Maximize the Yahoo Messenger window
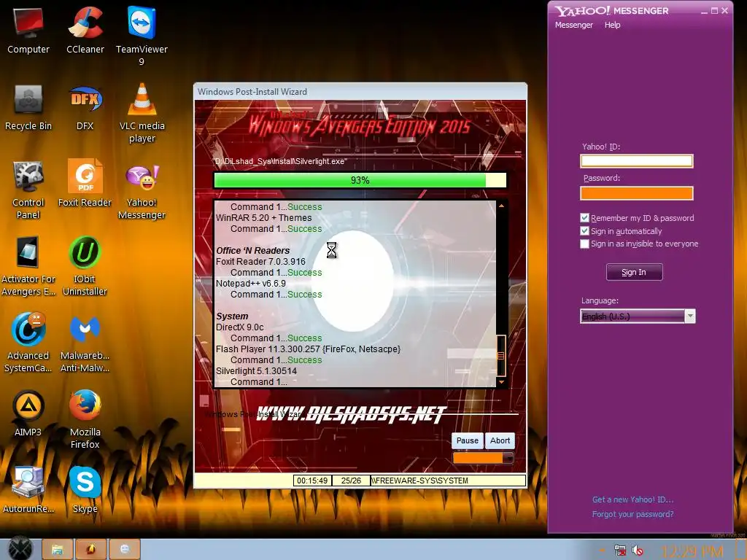Screen dimensions: 747x560 (x=714, y=11)
